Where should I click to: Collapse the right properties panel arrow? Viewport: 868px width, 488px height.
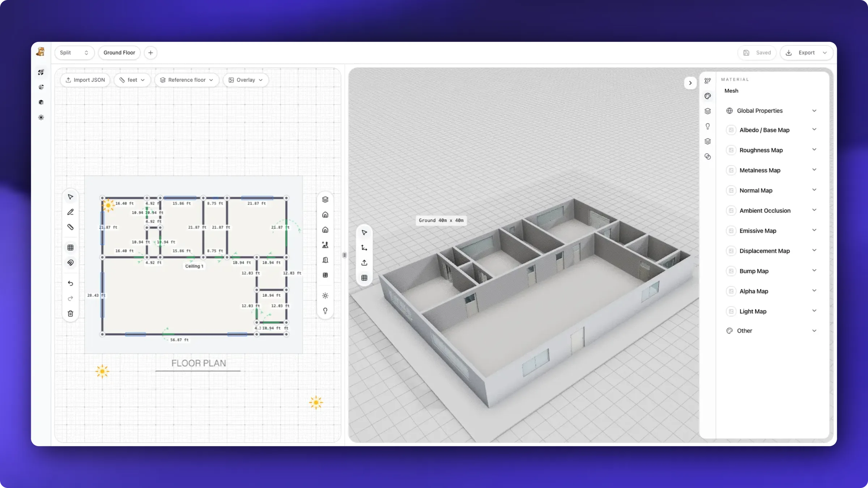click(690, 83)
